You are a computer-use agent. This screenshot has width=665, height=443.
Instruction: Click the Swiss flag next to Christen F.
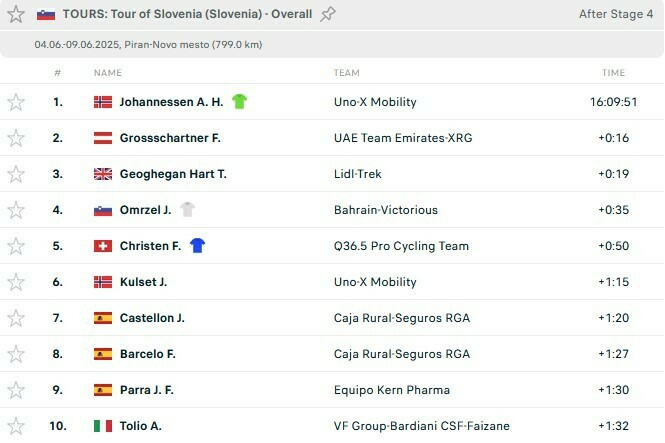coord(103,246)
